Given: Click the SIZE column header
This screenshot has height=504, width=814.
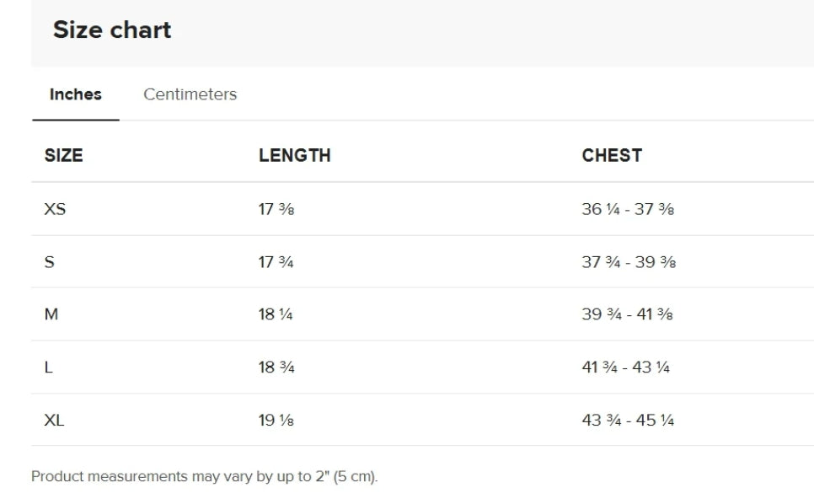Looking at the screenshot, I should pos(63,155).
